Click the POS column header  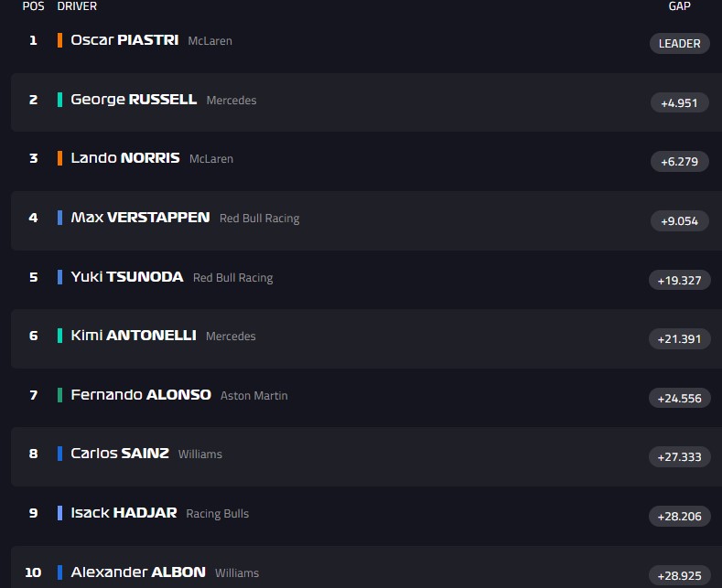pos(33,6)
